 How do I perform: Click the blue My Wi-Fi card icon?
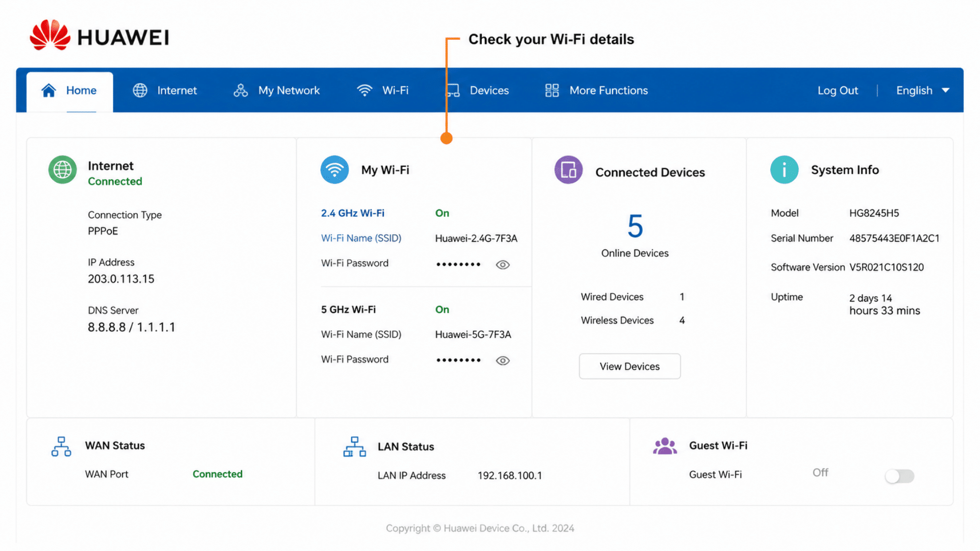coord(334,170)
